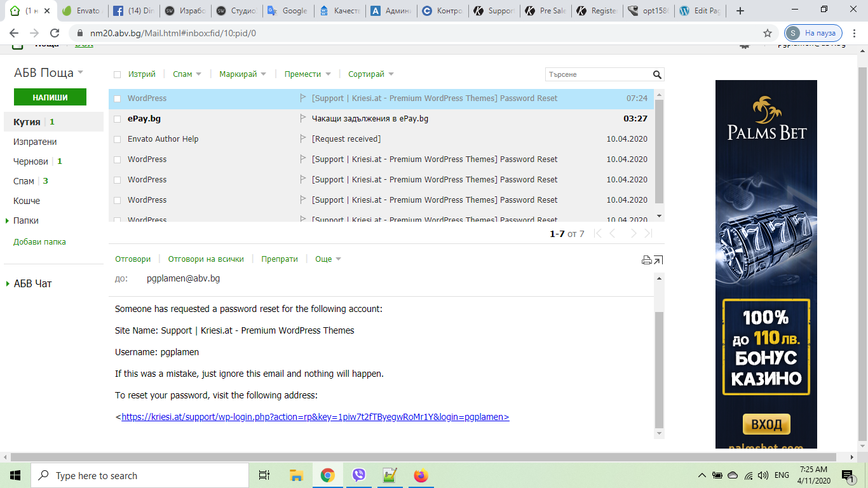Check the Envato Author Help checkbox
868x488 pixels.
point(117,139)
